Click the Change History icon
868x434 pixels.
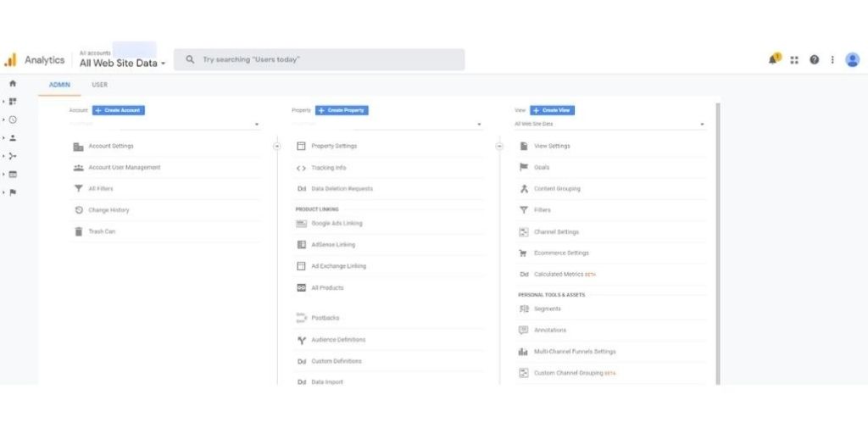79,210
